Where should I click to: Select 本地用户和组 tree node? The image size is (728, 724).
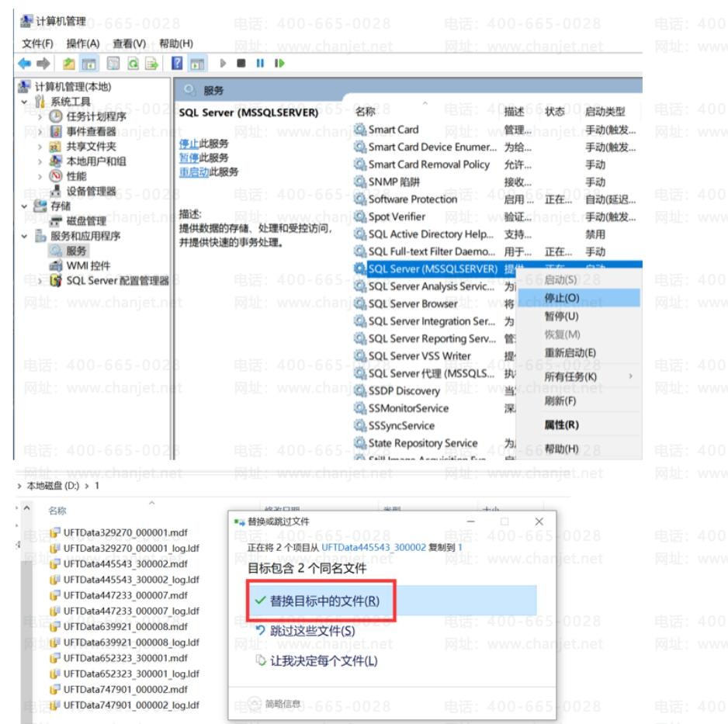tap(95, 161)
